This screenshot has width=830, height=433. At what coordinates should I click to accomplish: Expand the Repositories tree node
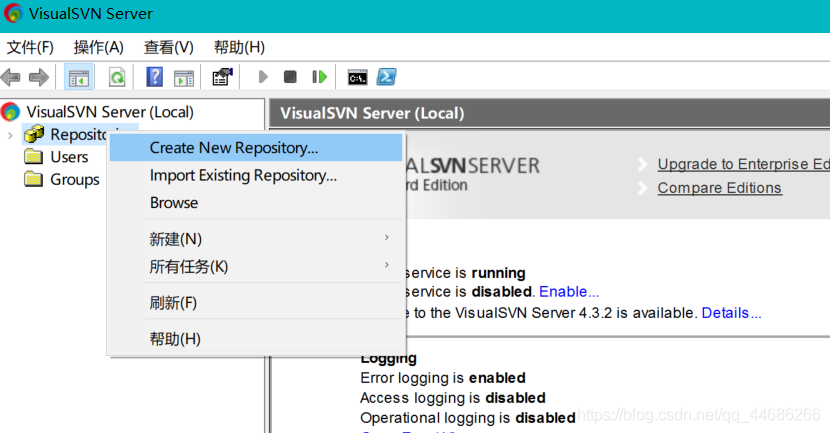(x=10, y=136)
